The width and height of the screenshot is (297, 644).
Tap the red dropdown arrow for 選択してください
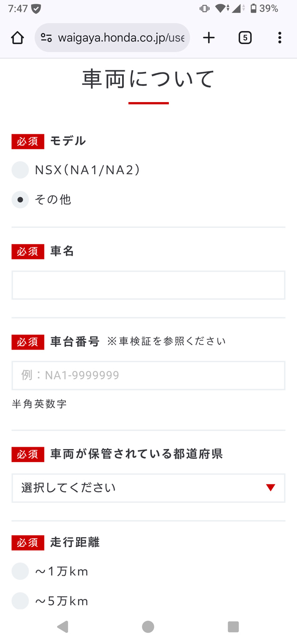tap(271, 488)
